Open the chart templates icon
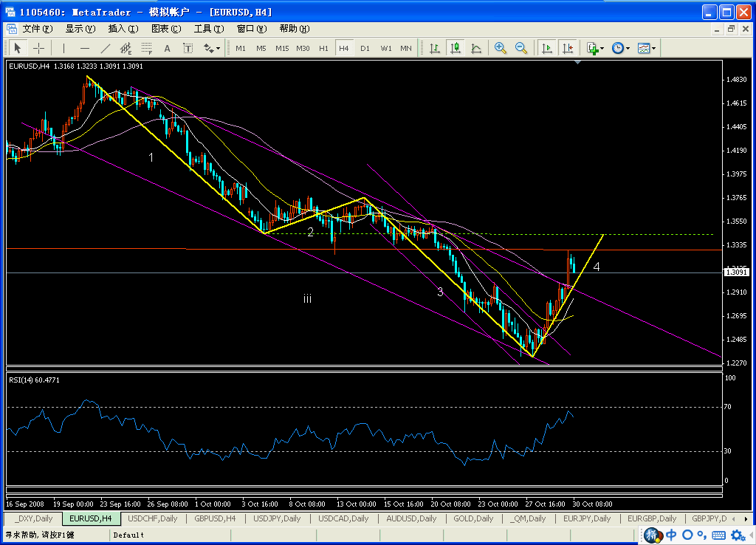This screenshot has width=756, height=545. (644, 48)
